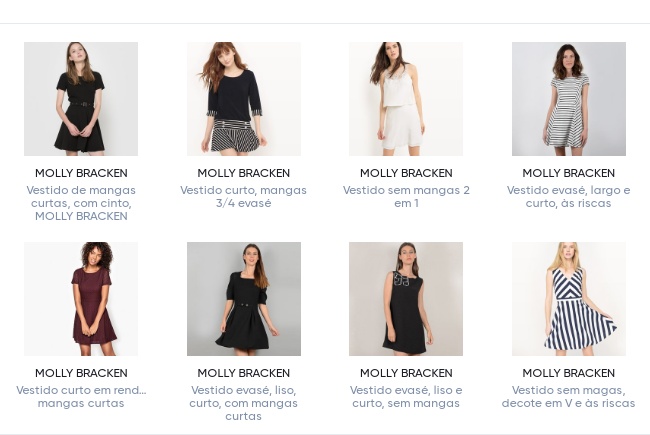Viewport: 650px width, 435px height.
Task: Open the burgundy lace dress photo
Action: click(x=81, y=299)
